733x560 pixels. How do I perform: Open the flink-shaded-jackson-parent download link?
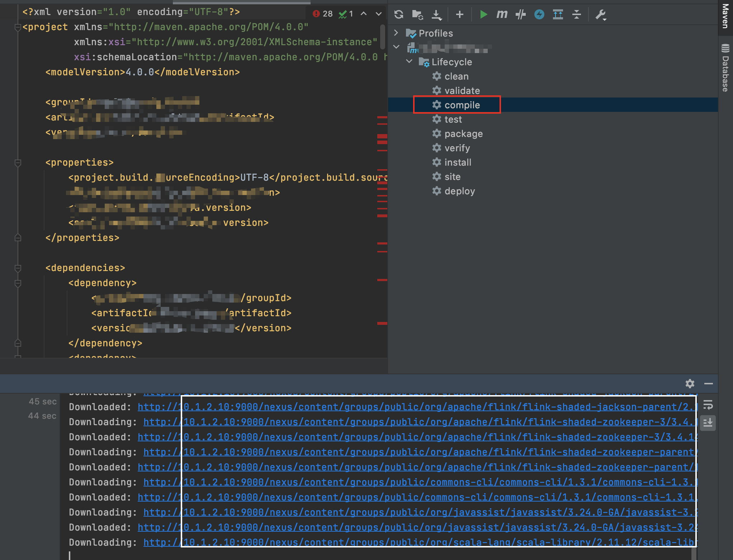click(394, 407)
